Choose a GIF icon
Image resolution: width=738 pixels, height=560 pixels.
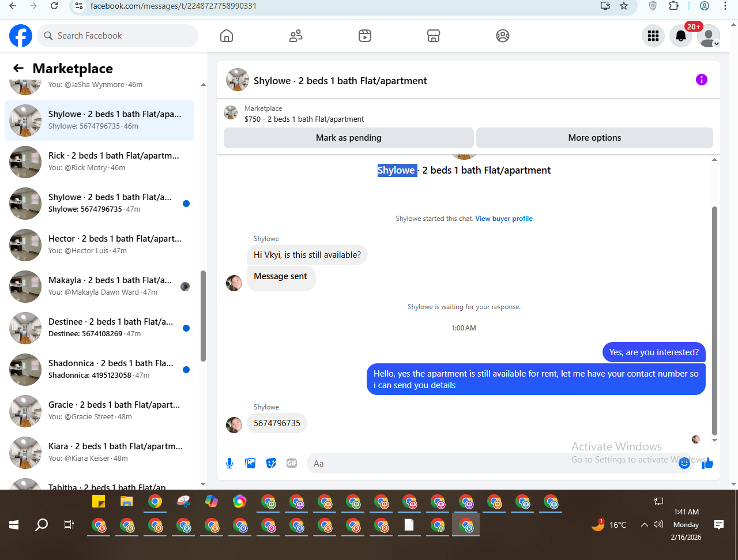292,463
